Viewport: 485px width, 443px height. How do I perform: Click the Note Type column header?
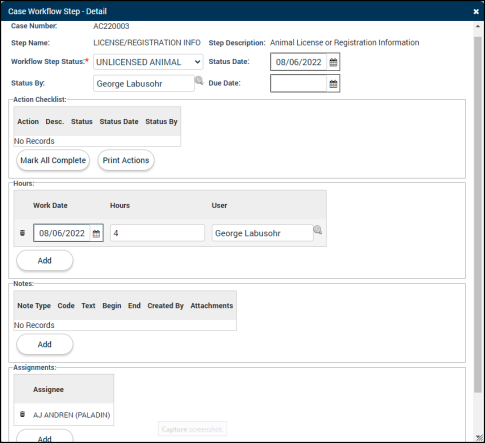(34, 306)
